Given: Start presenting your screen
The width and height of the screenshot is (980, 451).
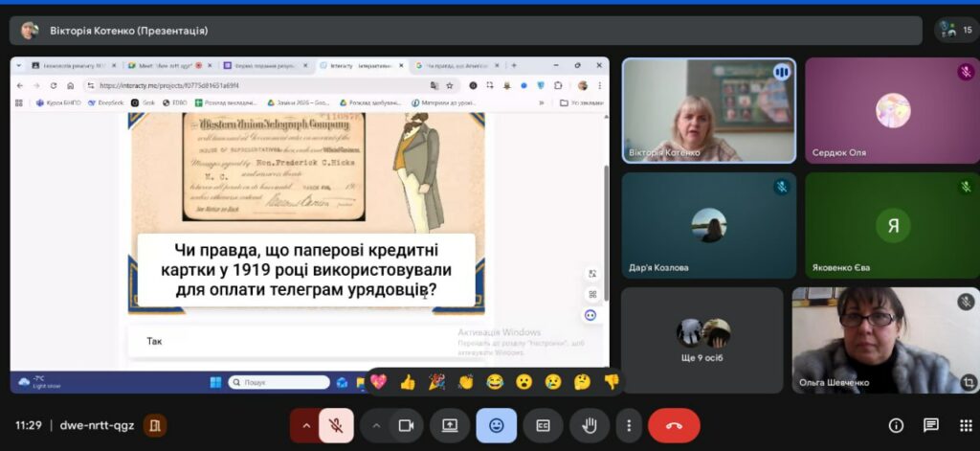Looking at the screenshot, I should point(449,425).
